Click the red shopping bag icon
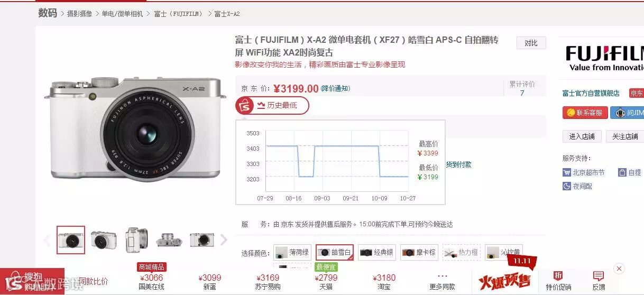Image resolution: width=644 pixels, height=295 pixels. [x=245, y=106]
